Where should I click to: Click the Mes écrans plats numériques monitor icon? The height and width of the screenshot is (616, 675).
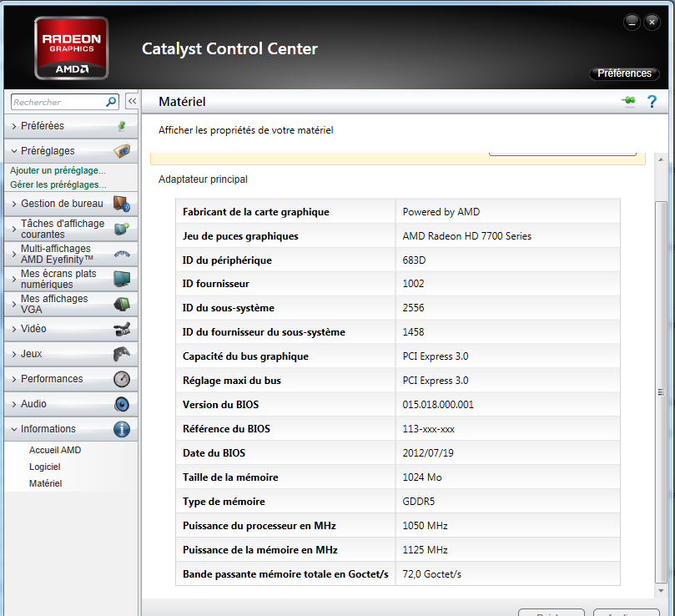coord(122,279)
